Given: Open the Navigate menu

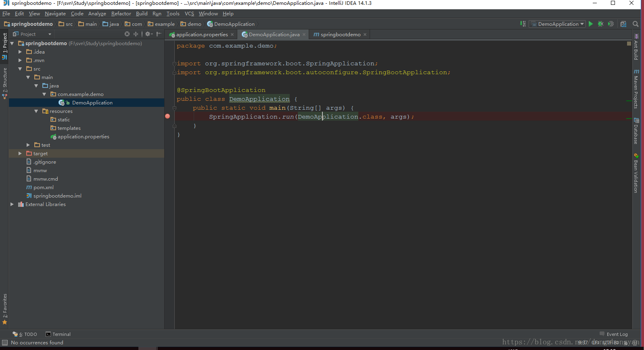Looking at the screenshot, I should 55,13.
